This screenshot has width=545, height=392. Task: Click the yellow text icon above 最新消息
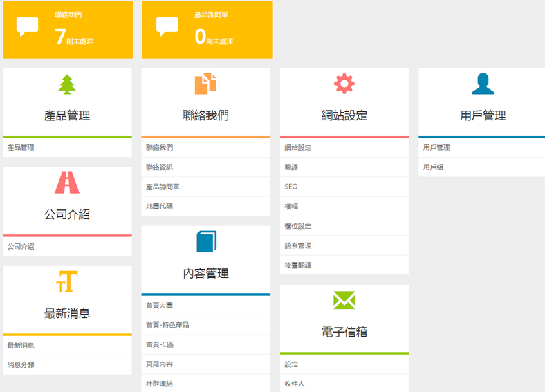point(67,281)
